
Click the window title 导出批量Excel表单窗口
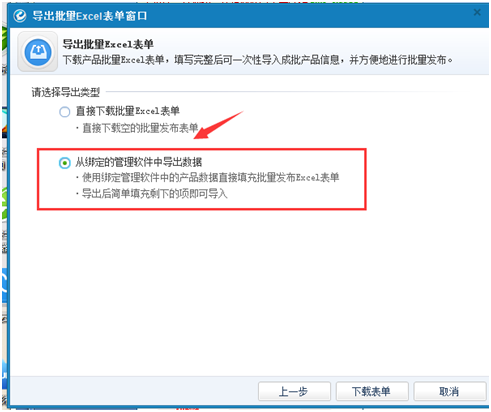[90, 16]
